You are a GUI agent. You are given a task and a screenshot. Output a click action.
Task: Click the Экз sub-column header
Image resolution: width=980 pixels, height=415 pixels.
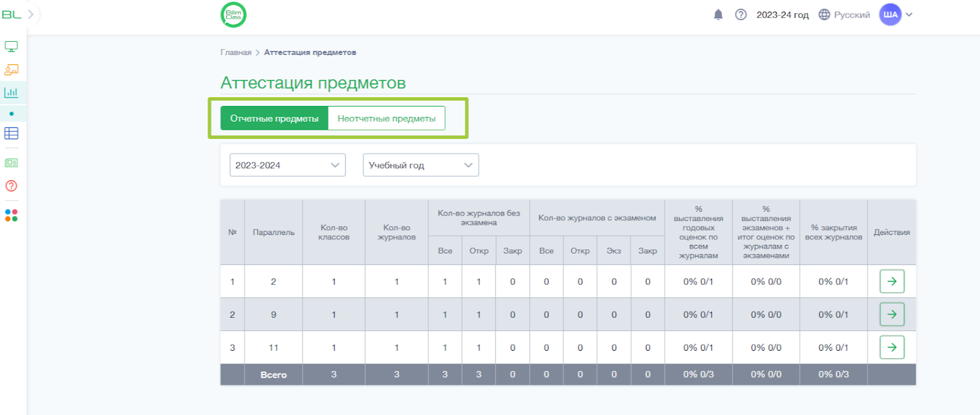coord(614,251)
